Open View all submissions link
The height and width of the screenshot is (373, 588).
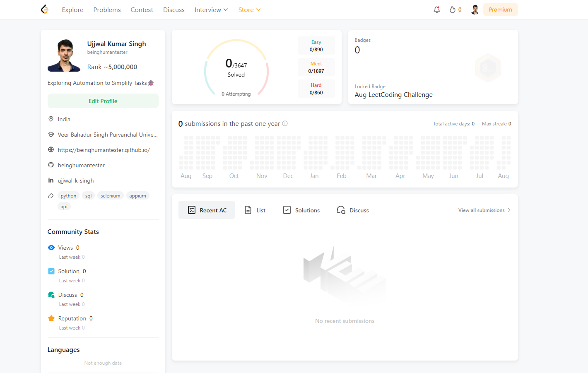[484, 210]
